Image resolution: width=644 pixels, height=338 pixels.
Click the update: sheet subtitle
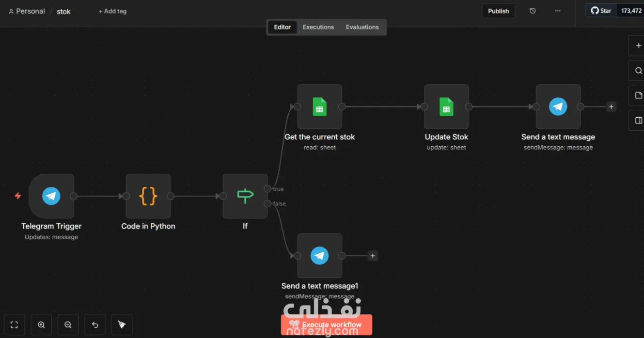click(x=446, y=148)
